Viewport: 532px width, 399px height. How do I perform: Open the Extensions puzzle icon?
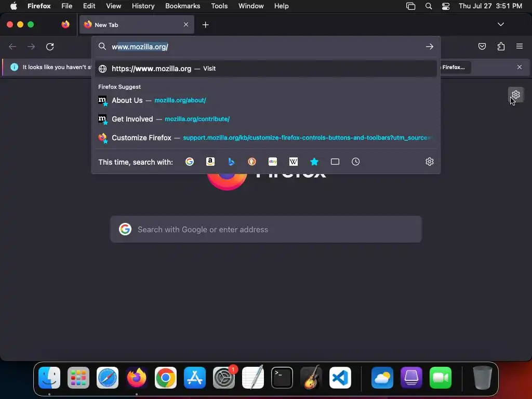[501, 46]
